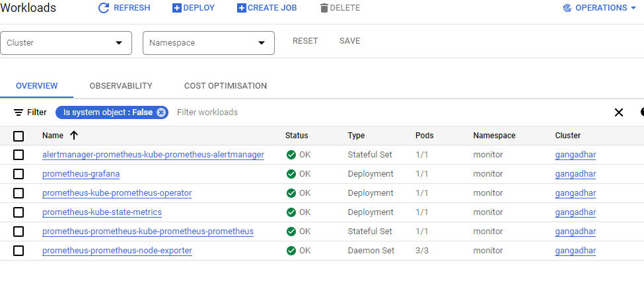Open alertmanager-prometheus-kube-prometheus-alertmanager workload
Image resolution: width=644 pixels, height=299 pixels.
coord(153,155)
